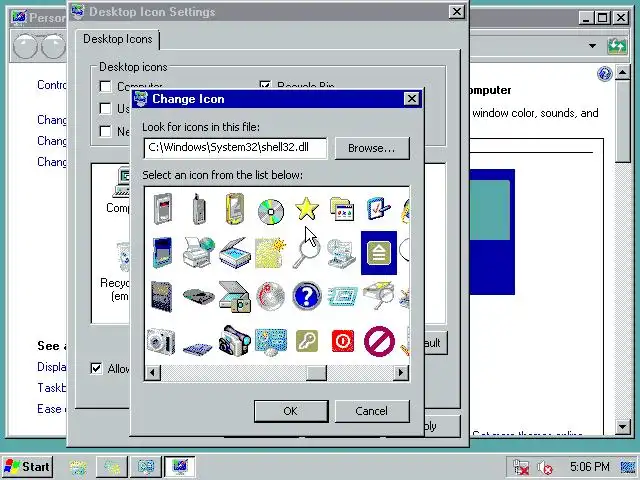Open the active Personalization taskbar button
The image size is (640, 480).
(x=180, y=467)
